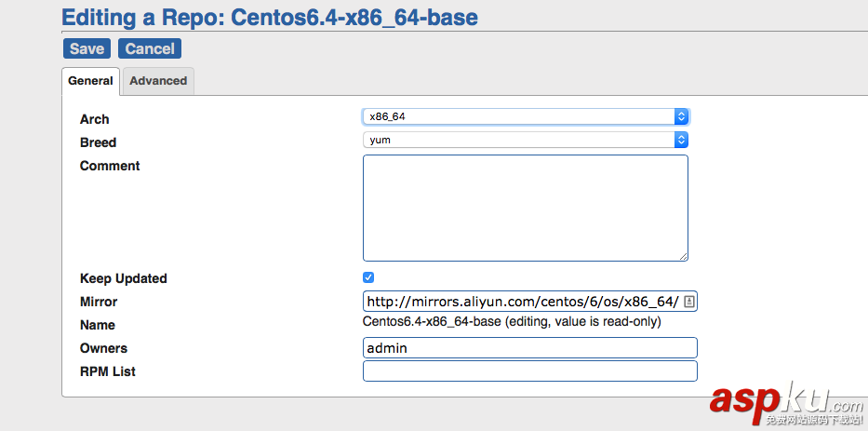
Task: Click the Comment box resize handle
Action: tap(684, 256)
